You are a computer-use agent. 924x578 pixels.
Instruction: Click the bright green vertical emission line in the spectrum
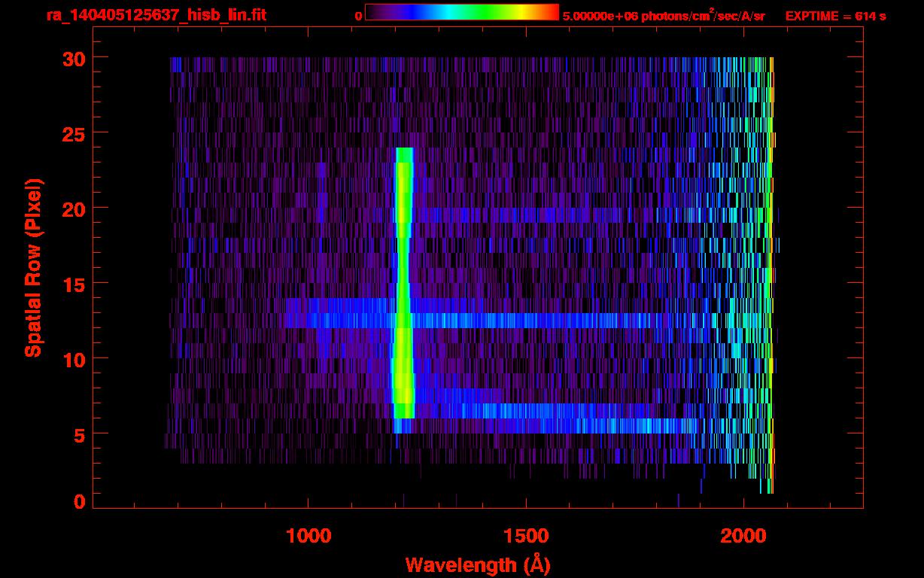pos(403,282)
